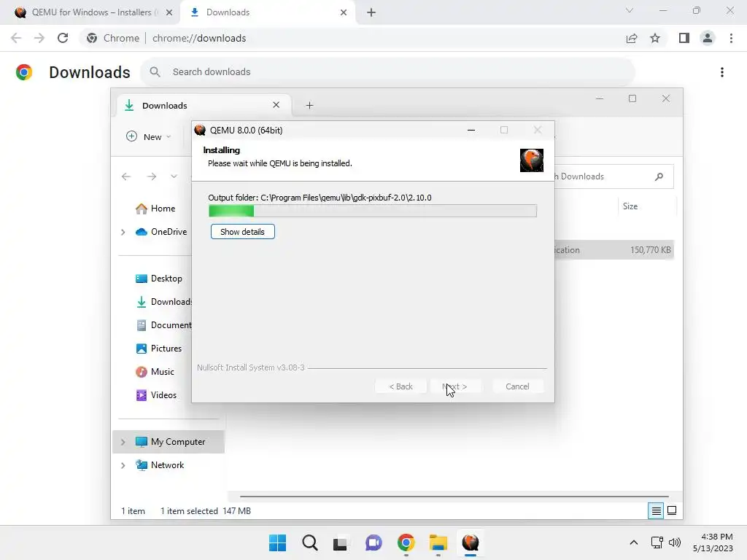Add a new File Explorer tab

pyautogui.click(x=309, y=105)
